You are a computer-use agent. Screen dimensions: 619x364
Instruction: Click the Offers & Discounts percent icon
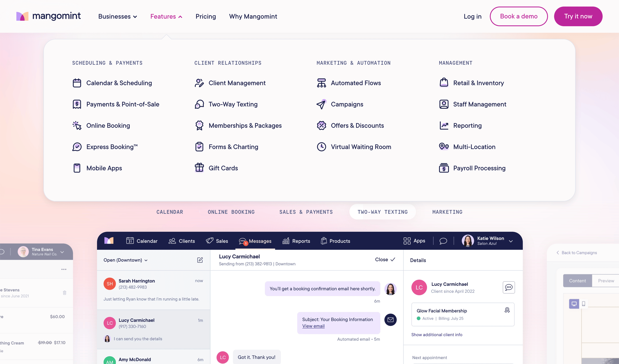(x=321, y=125)
